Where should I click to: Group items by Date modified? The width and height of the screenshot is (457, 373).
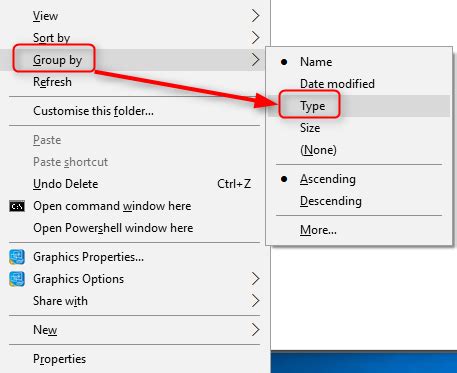(x=359, y=84)
